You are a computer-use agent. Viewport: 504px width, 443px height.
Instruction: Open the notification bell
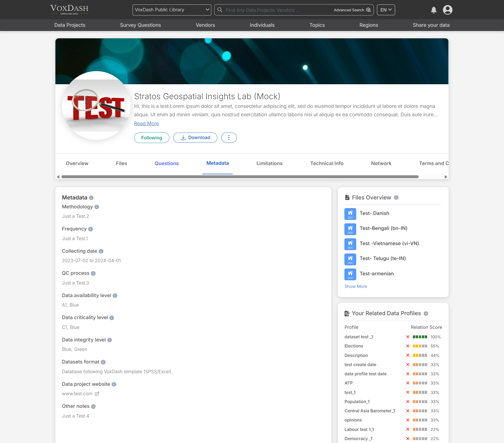pyautogui.click(x=434, y=10)
